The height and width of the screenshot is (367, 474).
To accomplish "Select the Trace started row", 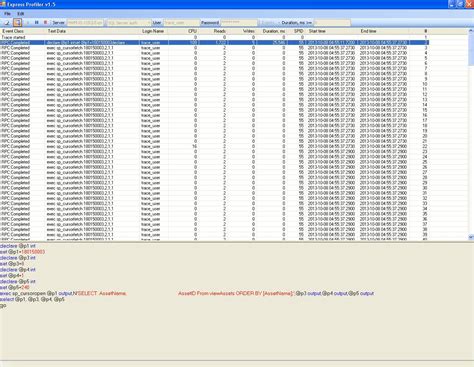I will pyautogui.click(x=214, y=37).
